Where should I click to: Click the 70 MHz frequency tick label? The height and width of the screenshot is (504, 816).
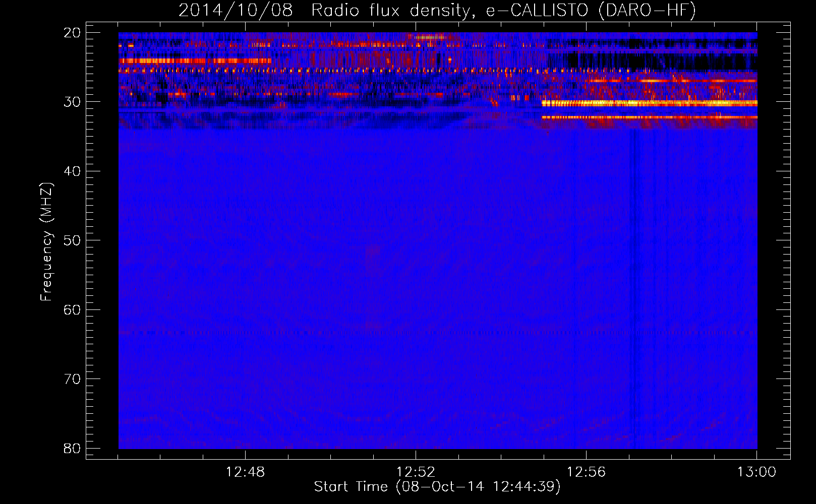point(72,379)
